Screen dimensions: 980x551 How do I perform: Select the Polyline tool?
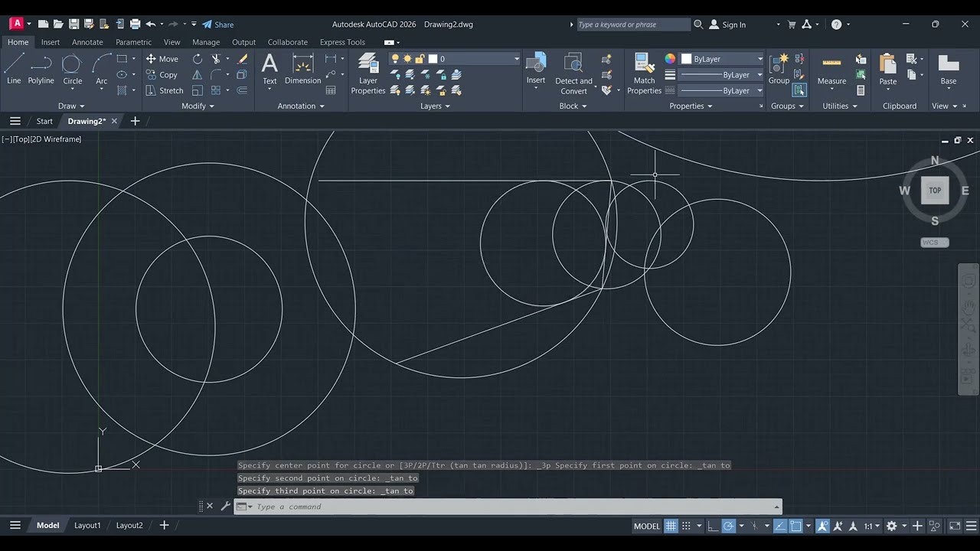click(x=41, y=69)
